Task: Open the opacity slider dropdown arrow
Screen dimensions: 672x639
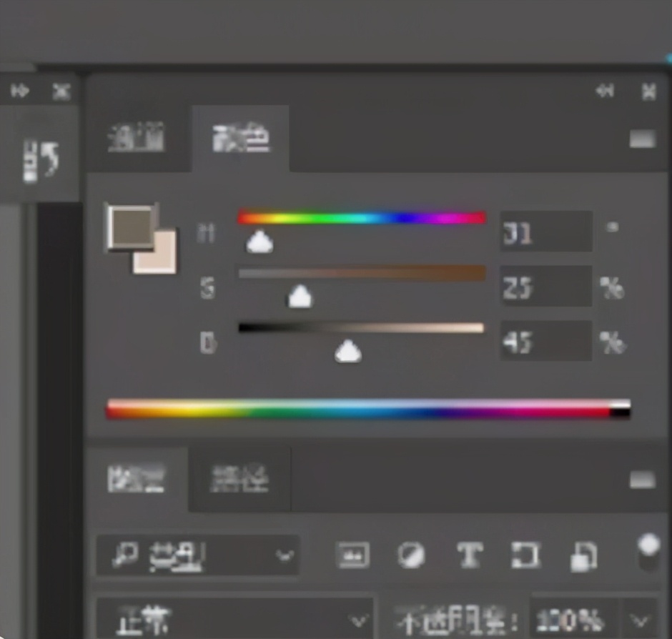Action: pyautogui.click(x=641, y=620)
